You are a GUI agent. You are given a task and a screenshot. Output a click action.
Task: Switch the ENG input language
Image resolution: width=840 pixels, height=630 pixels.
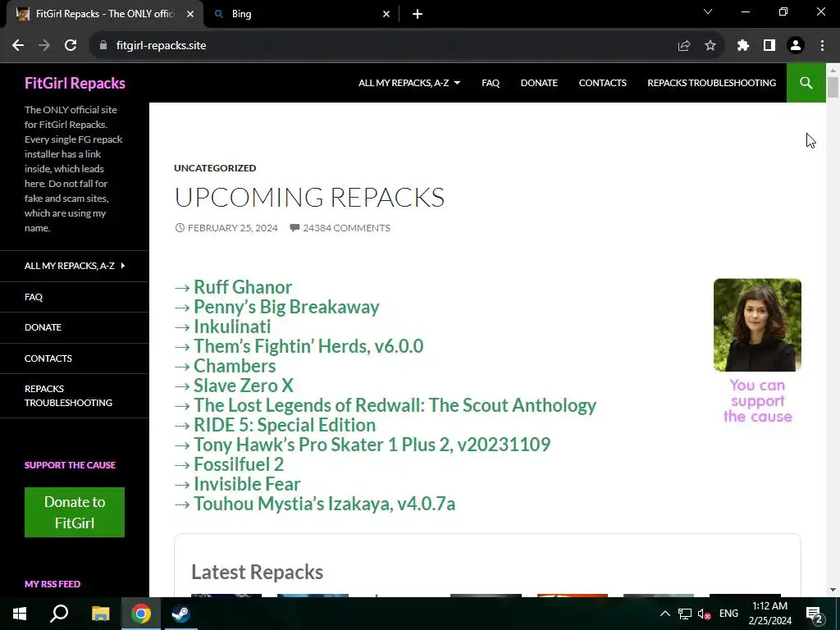coord(728,614)
